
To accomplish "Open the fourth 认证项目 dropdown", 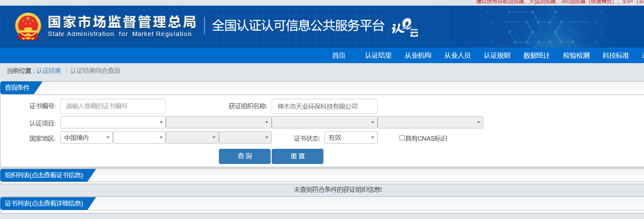I will pyautogui.click(x=430, y=122).
